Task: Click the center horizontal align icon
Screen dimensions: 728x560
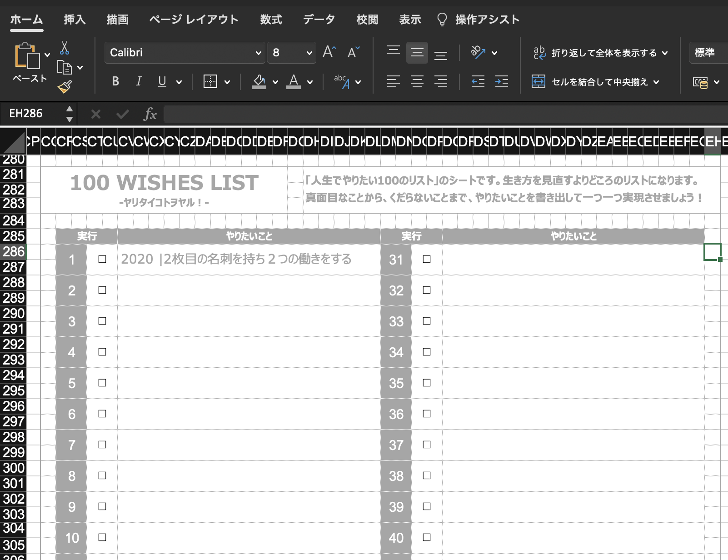Action: point(417,82)
